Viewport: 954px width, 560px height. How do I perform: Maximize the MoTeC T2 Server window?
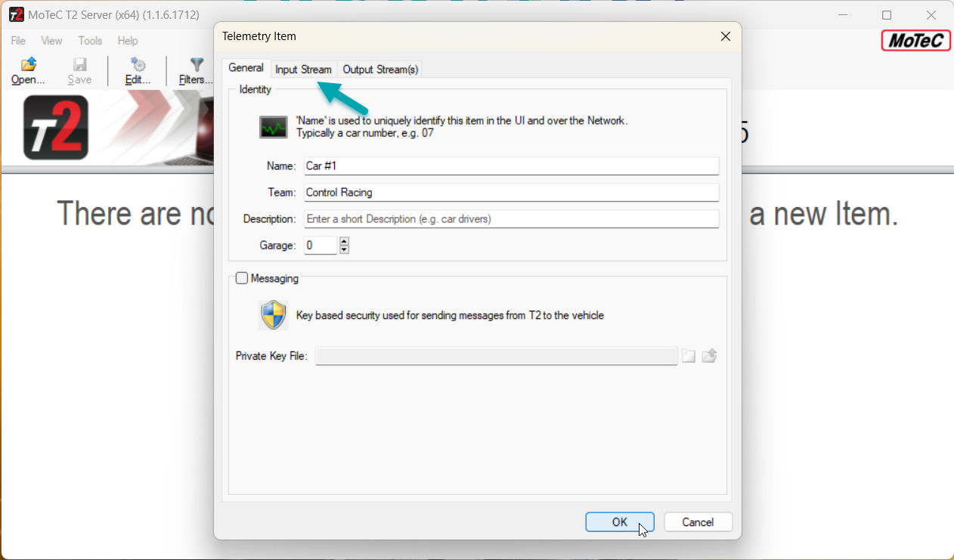(x=887, y=15)
